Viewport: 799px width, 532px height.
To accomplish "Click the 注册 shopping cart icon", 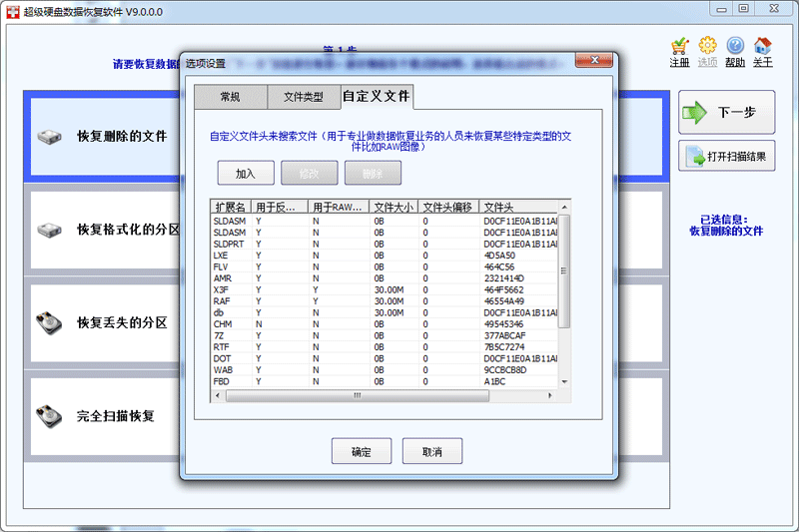I will [x=679, y=47].
